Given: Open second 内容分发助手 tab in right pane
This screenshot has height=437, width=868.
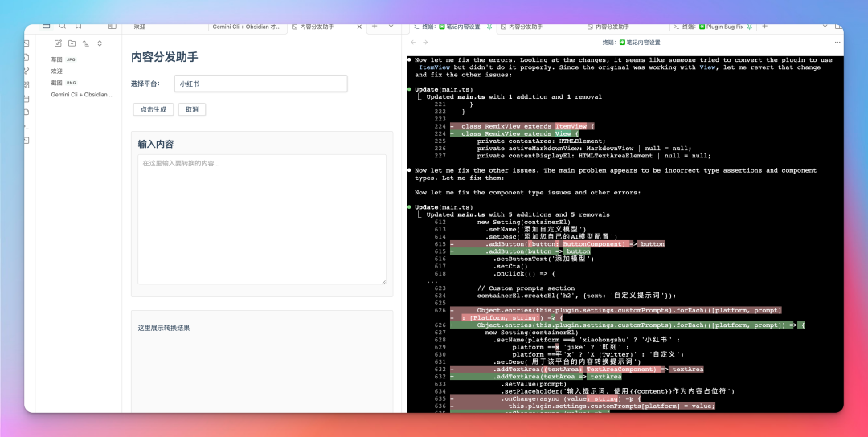Looking at the screenshot, I should (609, 27).
